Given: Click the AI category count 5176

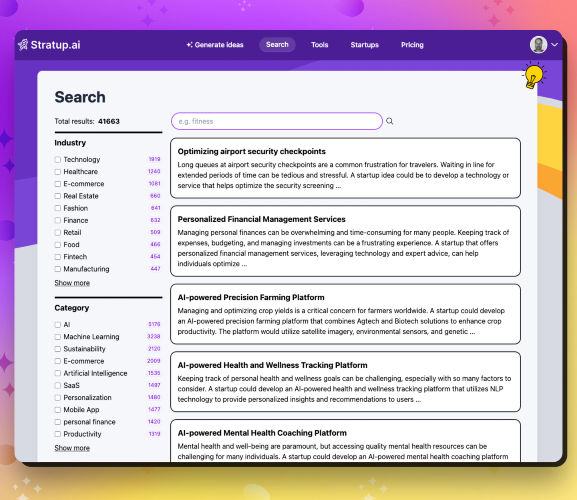Looking at the screenshot, I should pyautogui.click(x=154, y=324).
